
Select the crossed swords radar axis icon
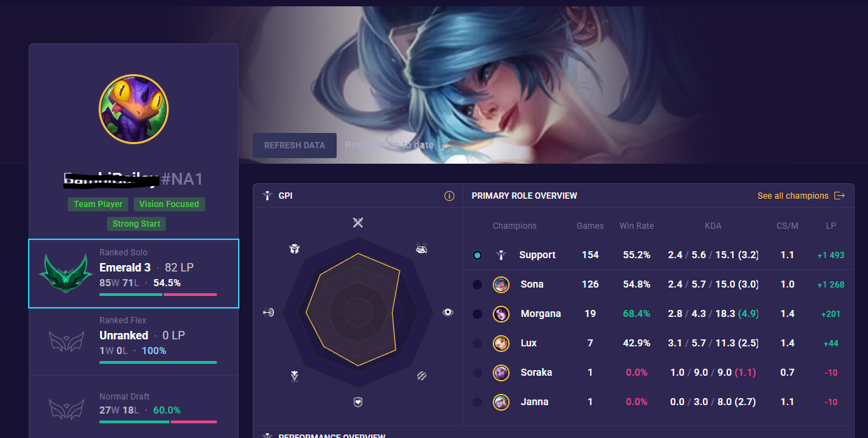pos(358,222)
